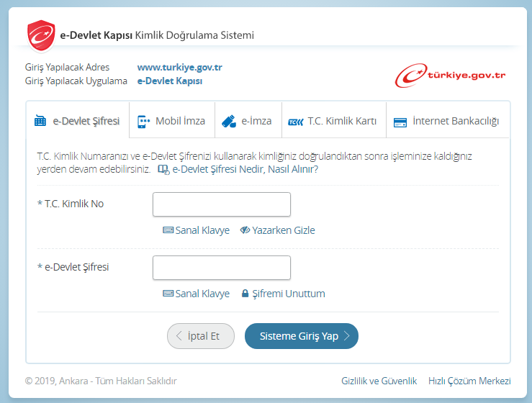Open the www.turkiye.gov.tr address link
Screen dimensions: 532x403
coord(179,68)
